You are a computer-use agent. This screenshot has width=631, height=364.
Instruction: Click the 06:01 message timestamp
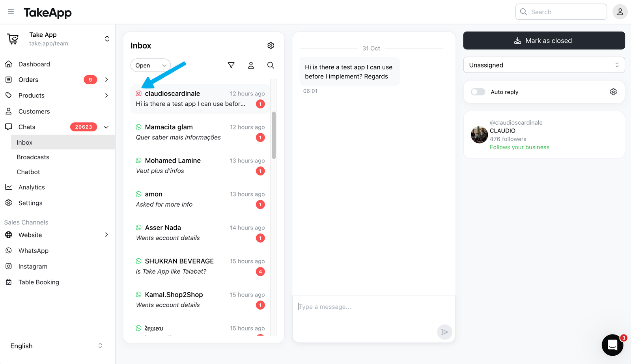point(310,91)
